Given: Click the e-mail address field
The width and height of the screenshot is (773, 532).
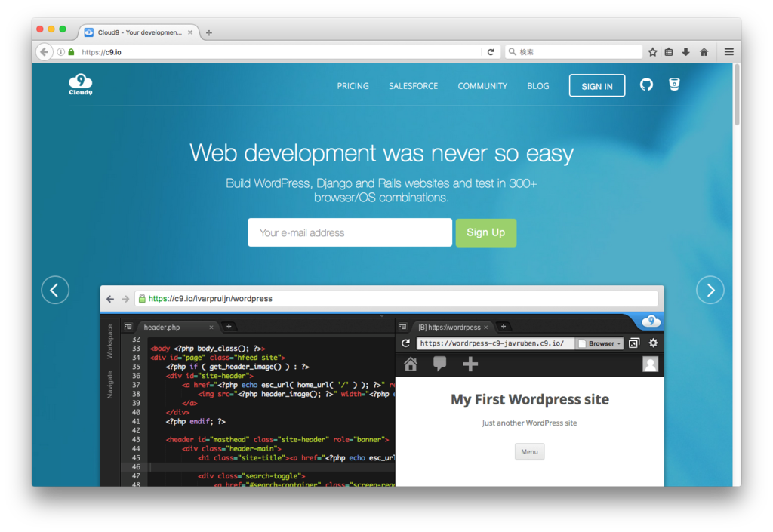Looking at the screenshot, I should click(350, 232).
